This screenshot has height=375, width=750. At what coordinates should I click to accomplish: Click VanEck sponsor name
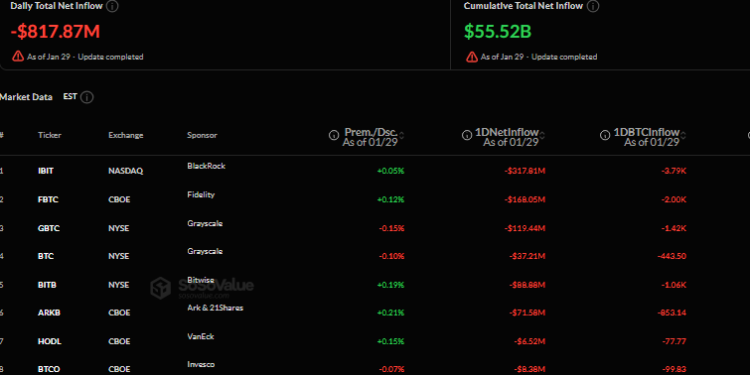click(200, 336)
